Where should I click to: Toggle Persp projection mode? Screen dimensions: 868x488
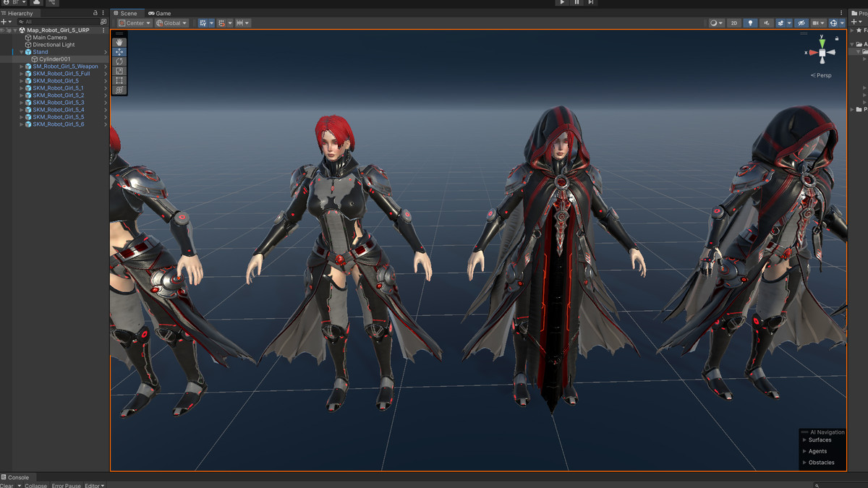coord(822,75)
